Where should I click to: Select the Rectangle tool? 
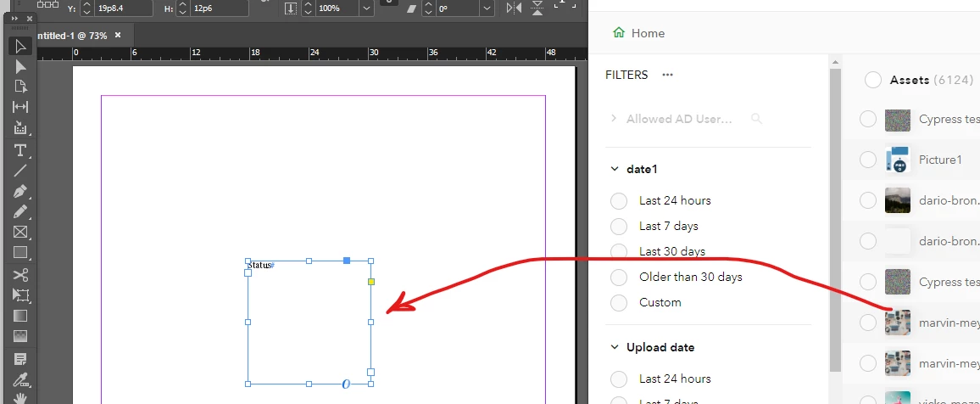pos(20,253)
